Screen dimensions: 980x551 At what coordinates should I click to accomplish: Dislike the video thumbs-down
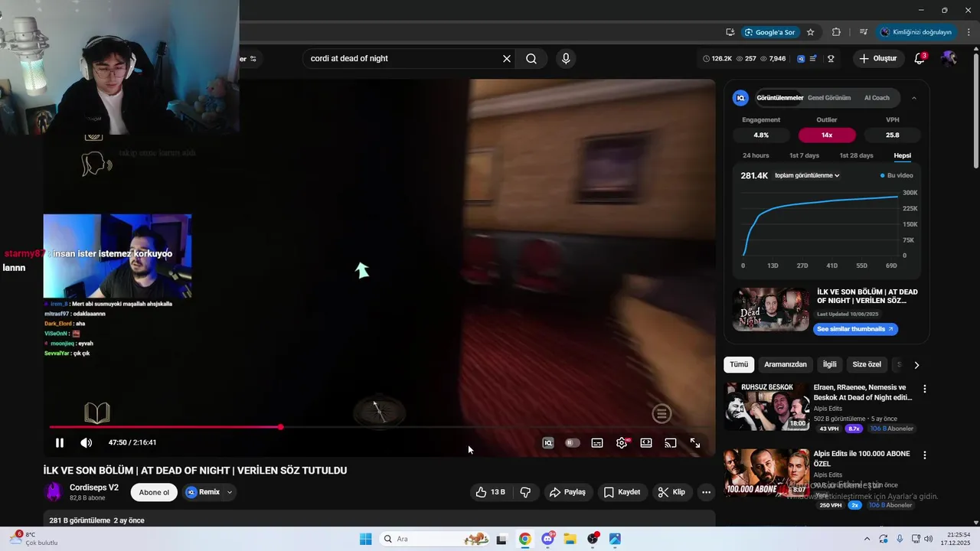[526, 492]
